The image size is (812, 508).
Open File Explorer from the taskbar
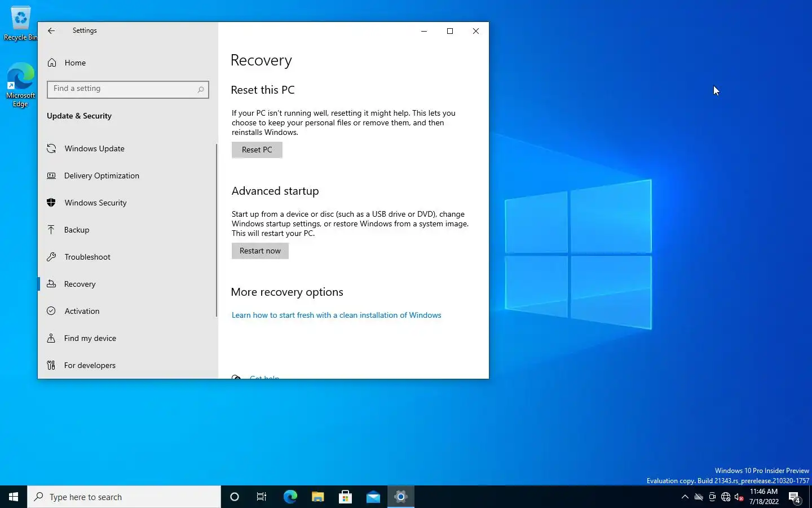tap(317, 497)
